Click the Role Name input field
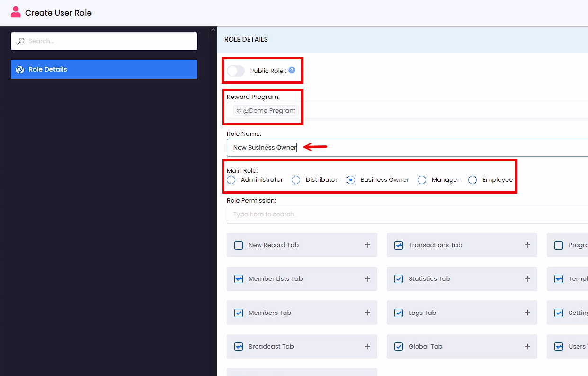 click(x=407, y=148)
